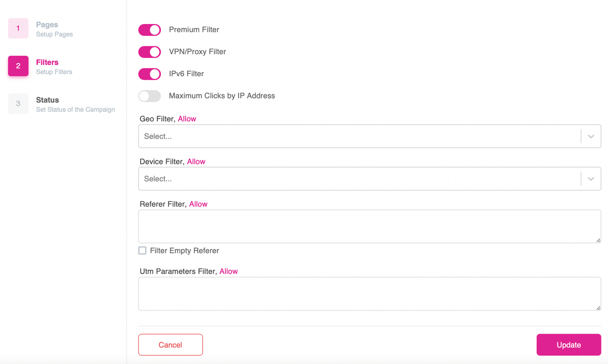Click the Cancel button
This screenshot has width=608, height=364.
coord(170,345)
